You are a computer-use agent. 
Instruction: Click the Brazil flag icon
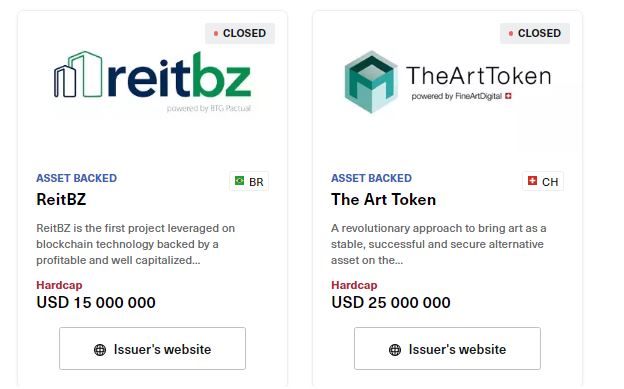[240, 181]
